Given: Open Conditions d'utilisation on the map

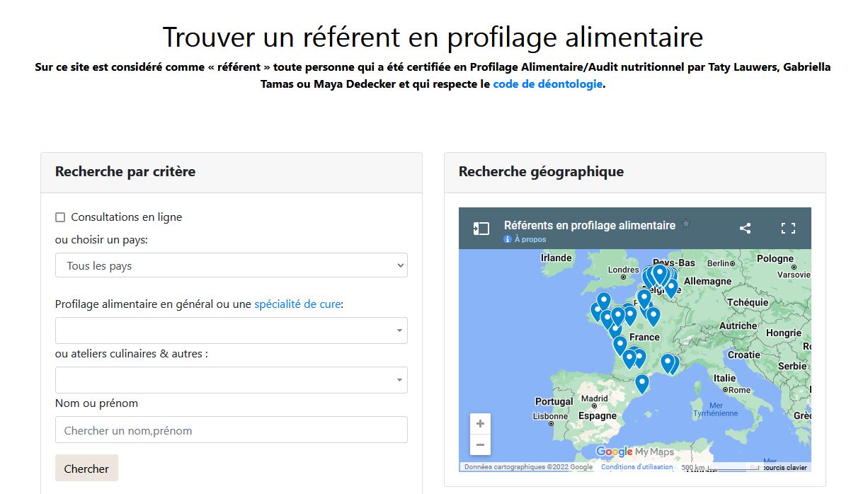Looking at the screenshot, I should point(636,467).
